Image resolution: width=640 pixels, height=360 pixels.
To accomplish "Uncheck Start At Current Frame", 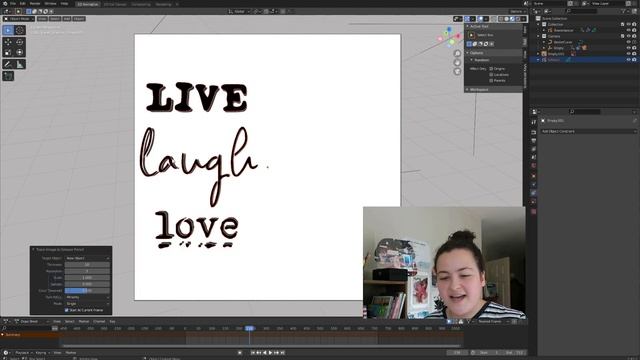I will tap(67, 310).
